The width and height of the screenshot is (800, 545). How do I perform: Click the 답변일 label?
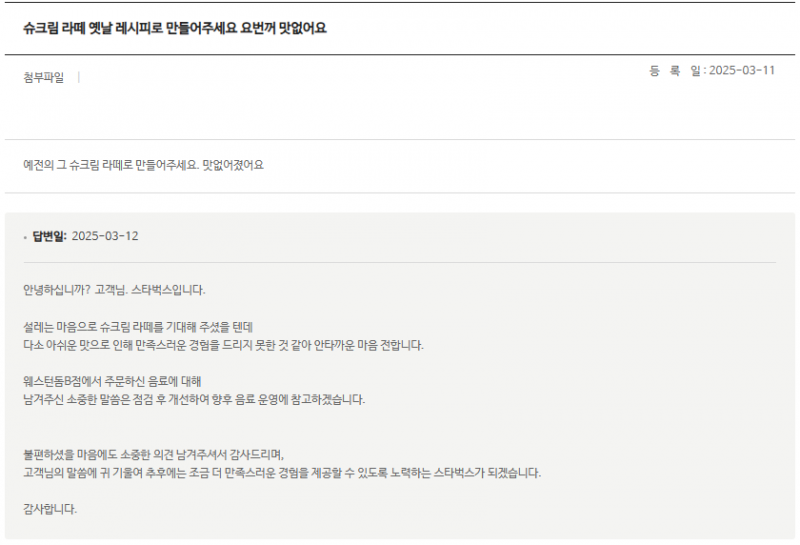coord(49,236)
